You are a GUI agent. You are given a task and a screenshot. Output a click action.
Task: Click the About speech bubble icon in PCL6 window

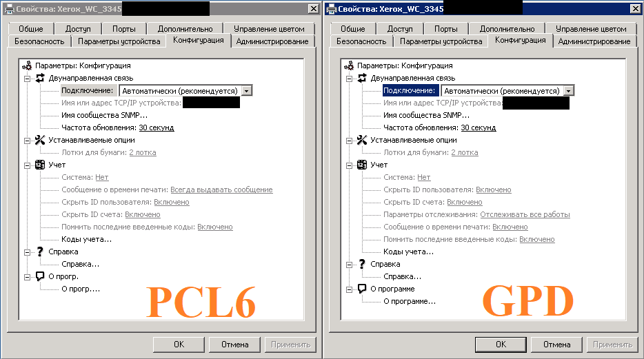40,276
